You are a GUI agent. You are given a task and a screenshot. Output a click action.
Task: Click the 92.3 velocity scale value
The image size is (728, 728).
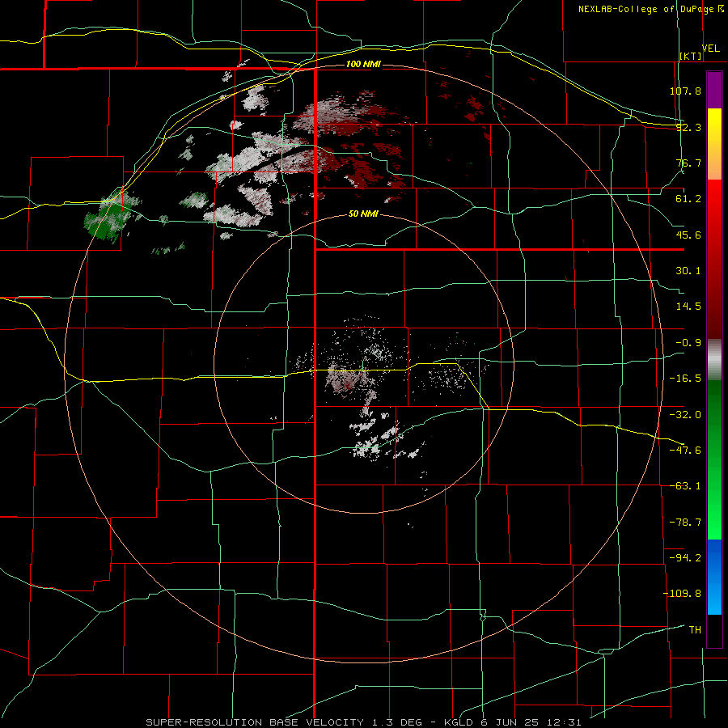click(688, 127)
